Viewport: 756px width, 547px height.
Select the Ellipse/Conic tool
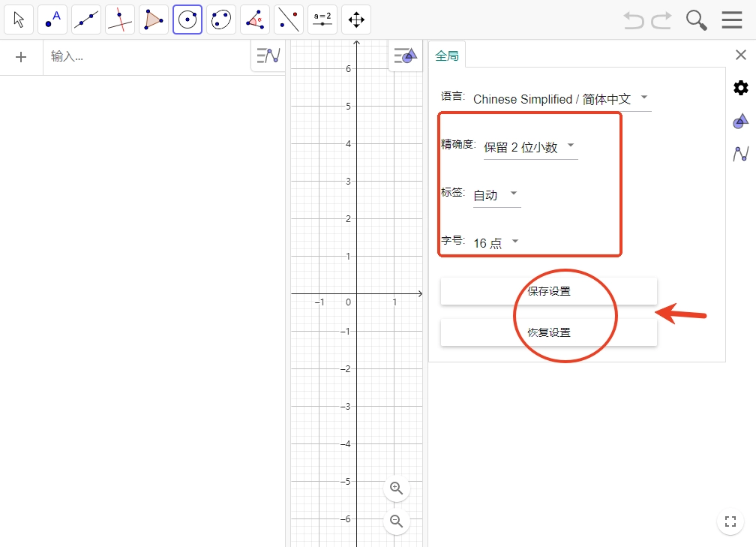click(220, 20)
